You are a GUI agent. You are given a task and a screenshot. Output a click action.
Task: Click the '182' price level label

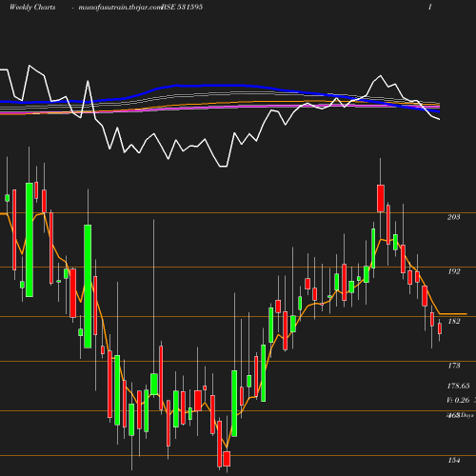click(454, 321)
